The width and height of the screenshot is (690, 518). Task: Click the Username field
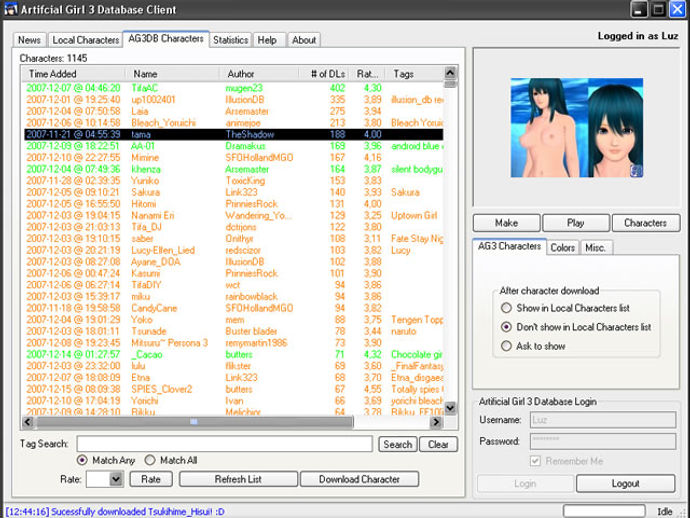(x=603, y=420)
